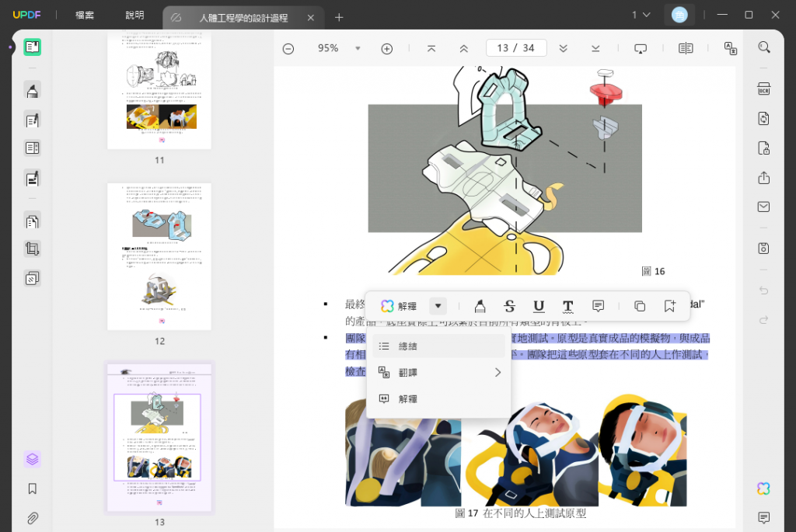Choose 解釋 in the dropdown menu list
Viewport: 796px width, 532px height.
click(x=438, y=399)
